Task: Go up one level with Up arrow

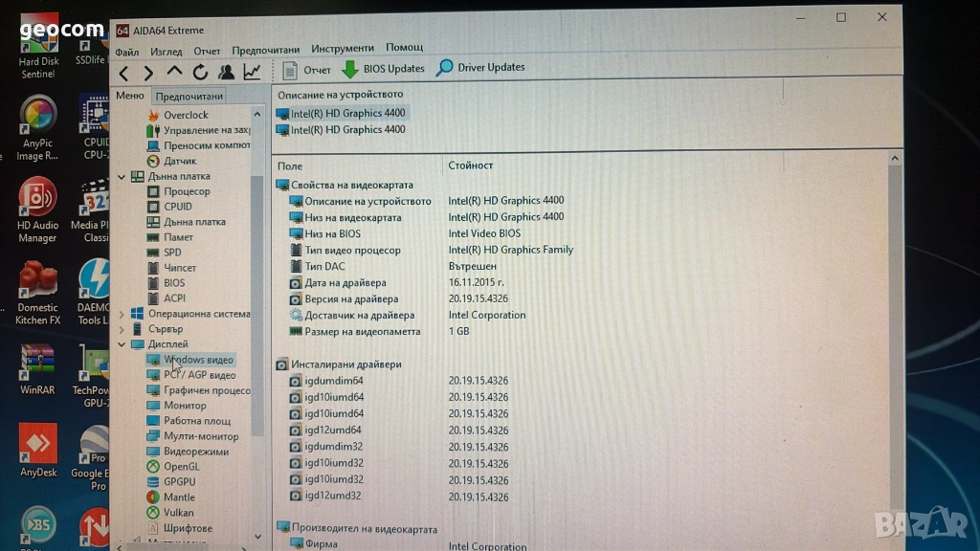Action: [x=174, y=72]
